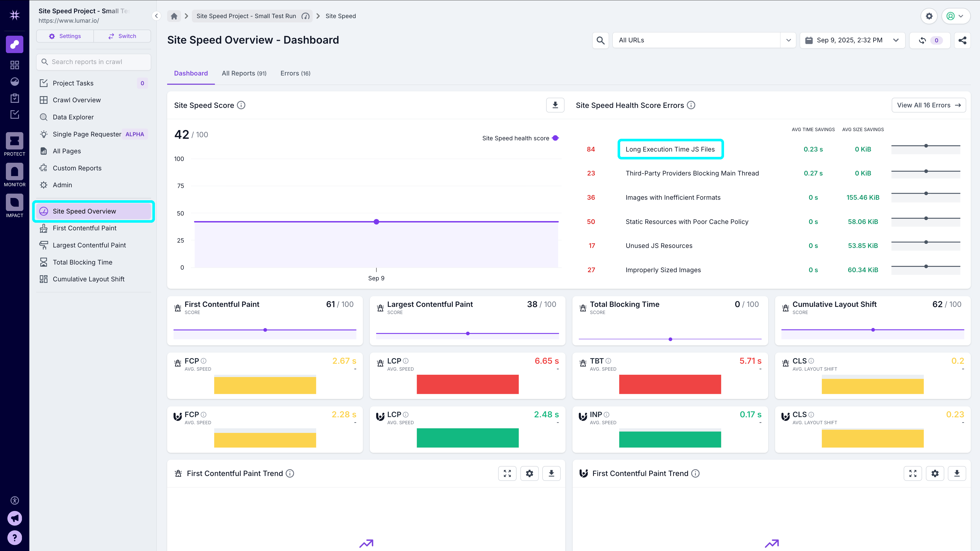980x551 pixels.
Task: Expand First Contentful Paint Trend to fullscreen
Action: 507,473
